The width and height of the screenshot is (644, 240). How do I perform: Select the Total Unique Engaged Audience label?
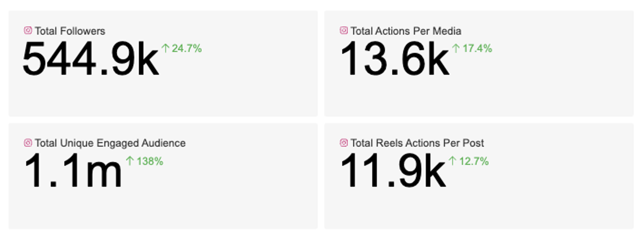click(110, 143)
